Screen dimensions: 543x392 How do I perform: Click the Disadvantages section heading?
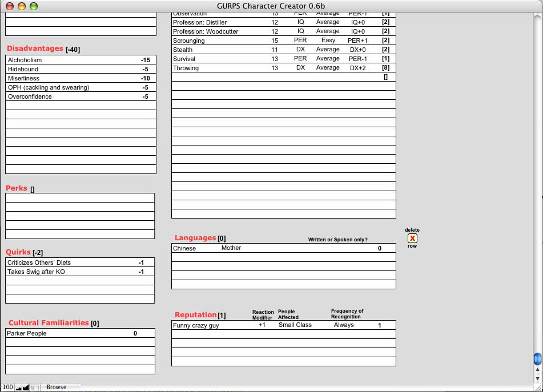(x=35, y=49)
